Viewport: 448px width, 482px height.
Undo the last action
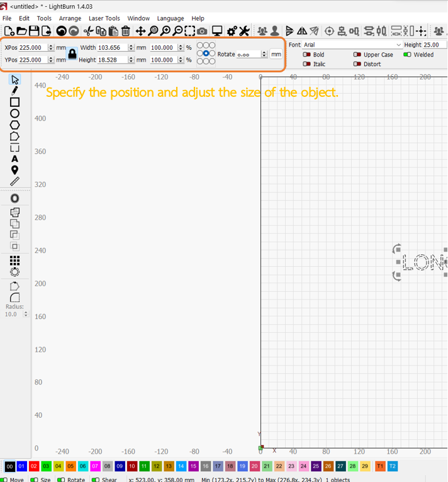pyautogui.click(x=62, y=31)
